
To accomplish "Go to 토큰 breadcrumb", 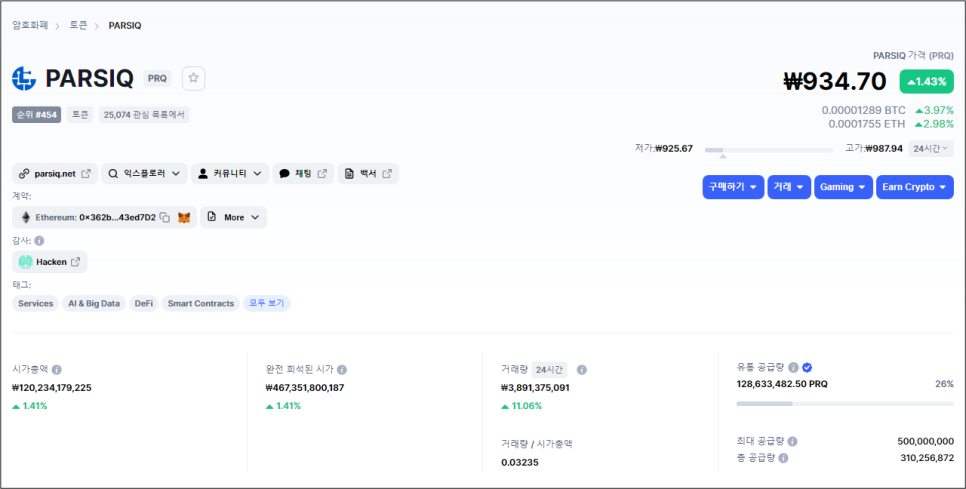I will coord(78,25).
